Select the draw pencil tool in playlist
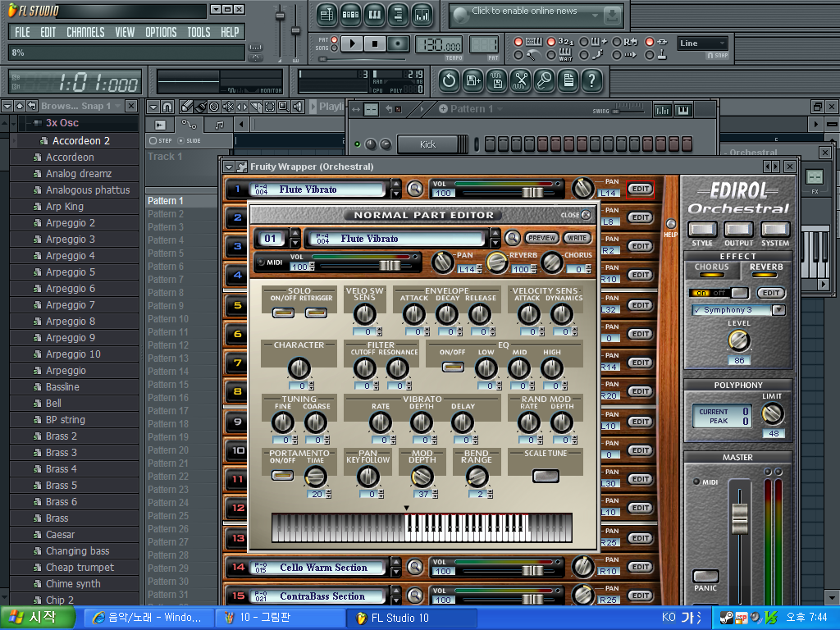This screenshot has height=630, width=840. tap(186, 107)
